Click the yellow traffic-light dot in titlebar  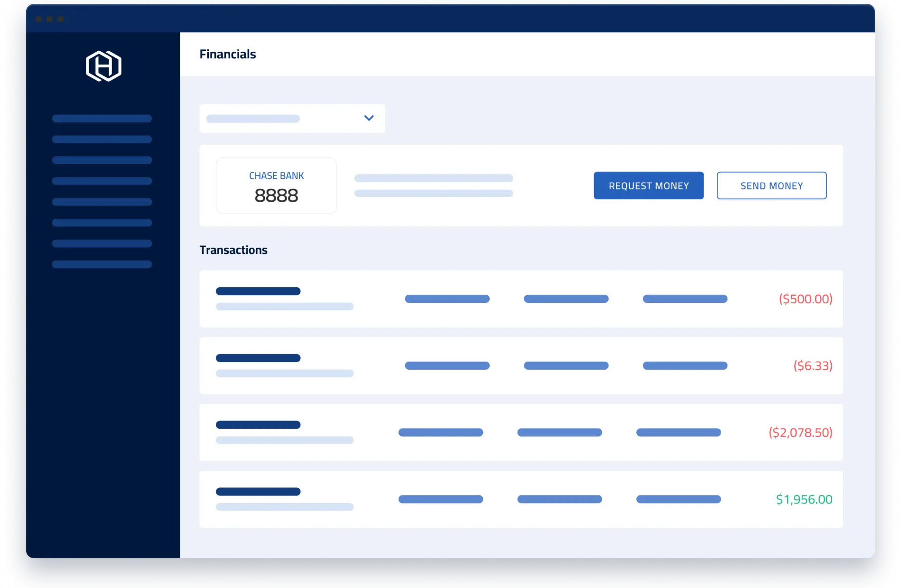[x=50, y=19]
